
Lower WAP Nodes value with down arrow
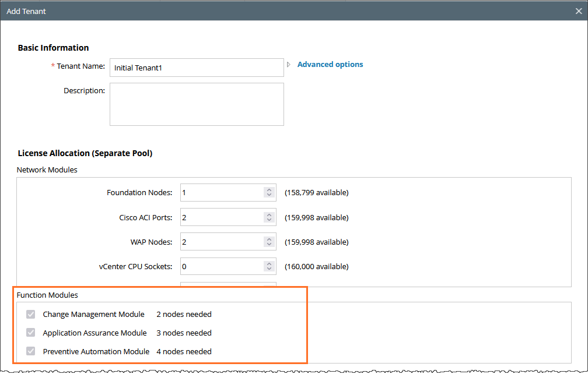click(x=269, y=245)
